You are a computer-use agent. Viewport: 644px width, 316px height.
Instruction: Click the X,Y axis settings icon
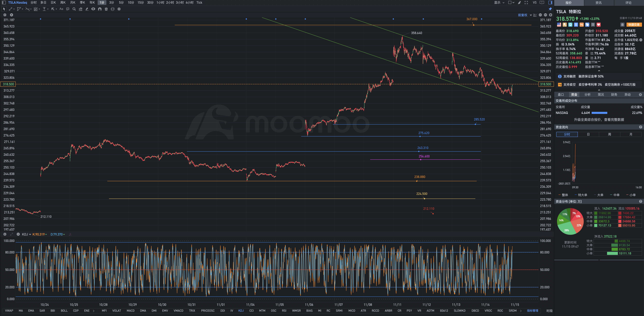[x=535, y=15]
